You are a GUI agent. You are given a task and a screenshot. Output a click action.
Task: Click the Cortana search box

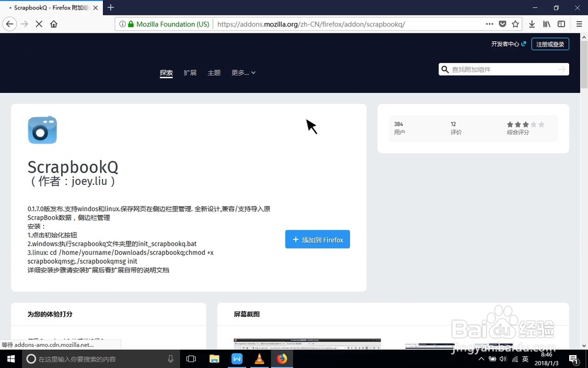101,359
